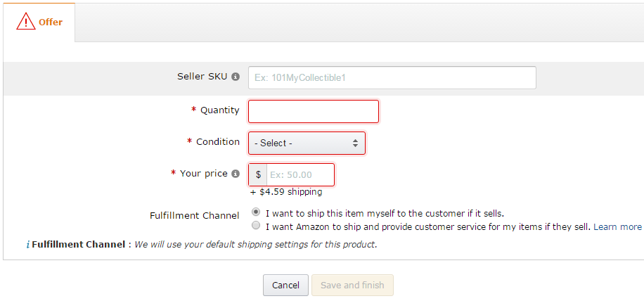This screenshot has height=301, width=644.
Task: Click the Condition field label
Action: pyautogui.click(x=217, y=142)
